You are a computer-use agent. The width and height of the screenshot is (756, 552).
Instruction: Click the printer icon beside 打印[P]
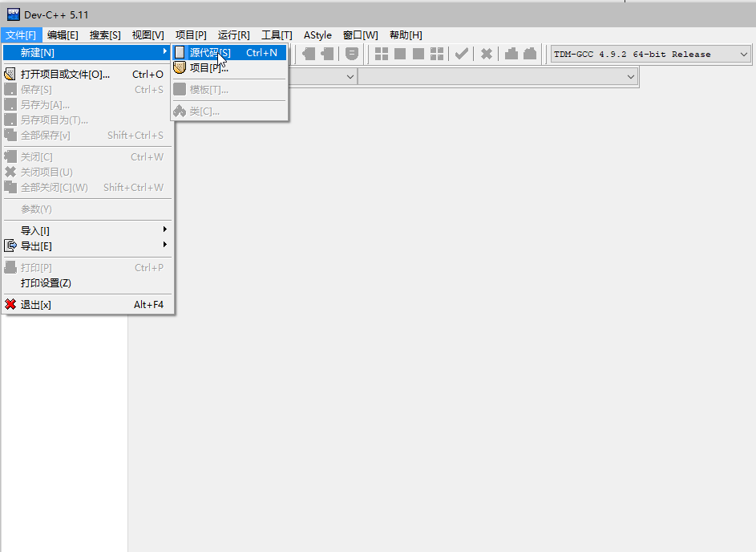[x=10, y=267]
